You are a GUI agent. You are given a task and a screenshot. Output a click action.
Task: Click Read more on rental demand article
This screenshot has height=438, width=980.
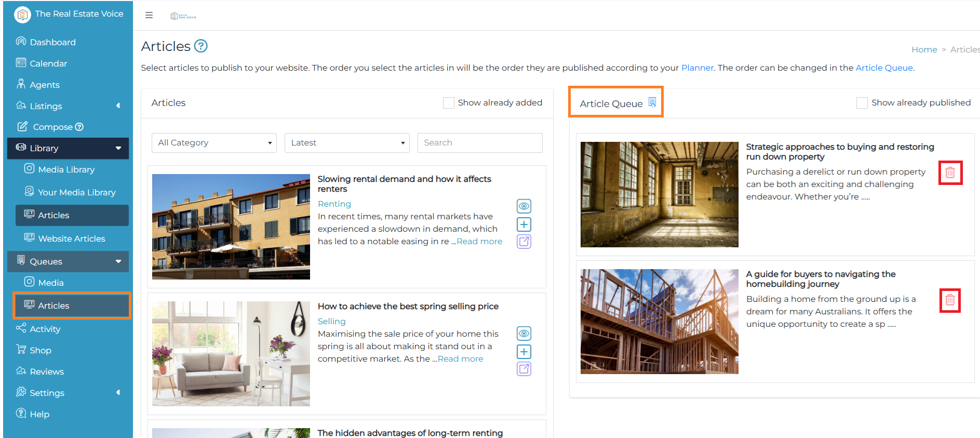[x=479, y=241]
